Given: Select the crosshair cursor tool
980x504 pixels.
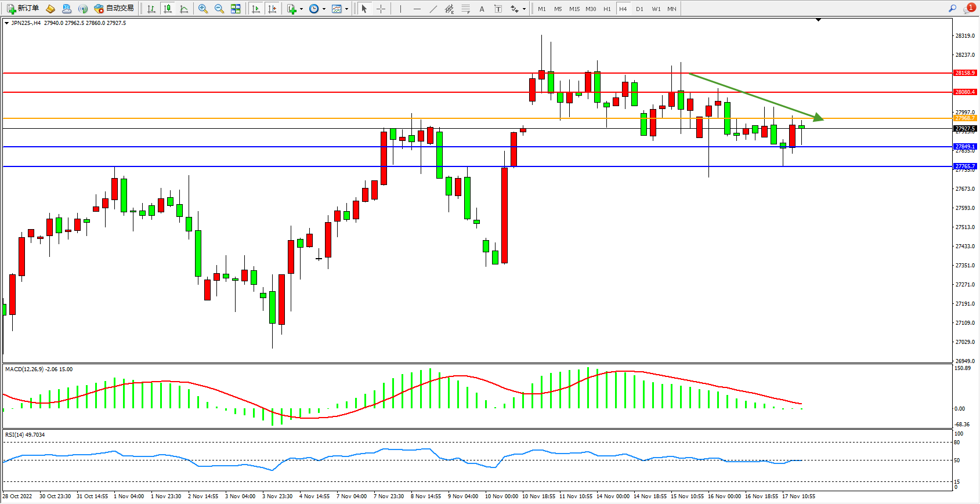Looking at the screenshot, I should coord(381,9).
